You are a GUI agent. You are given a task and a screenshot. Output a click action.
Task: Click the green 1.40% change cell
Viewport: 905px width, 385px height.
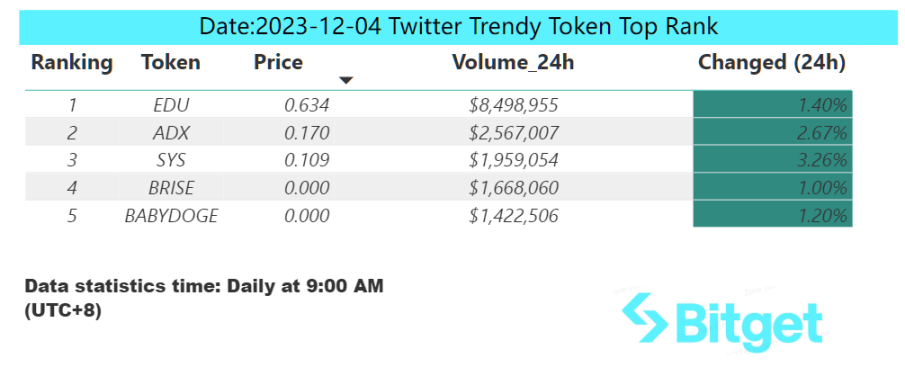tap(772, 104)
